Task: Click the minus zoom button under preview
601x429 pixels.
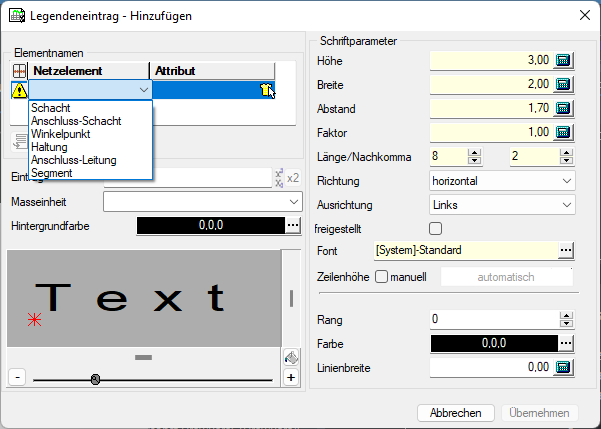Action: click(17, 378)
